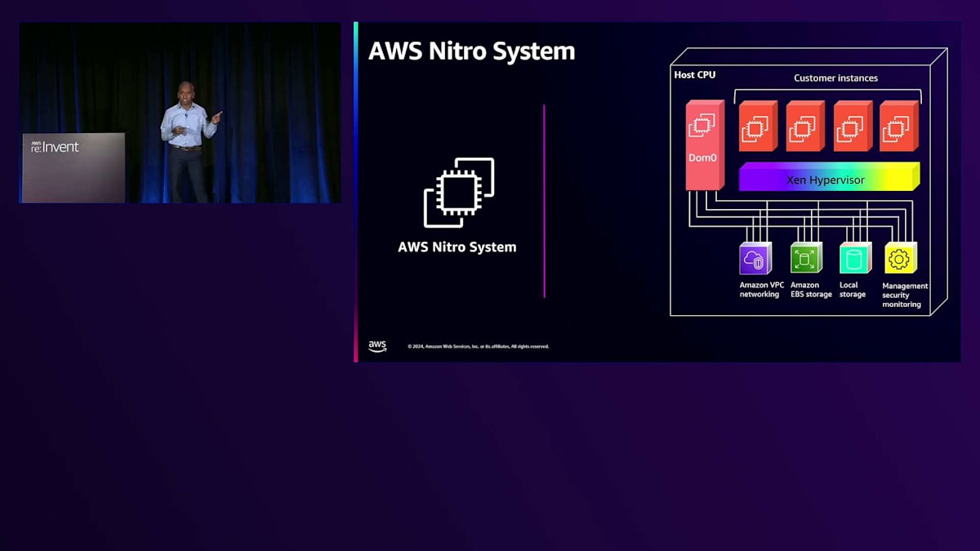Click the speaker video thumbnail

180,113
